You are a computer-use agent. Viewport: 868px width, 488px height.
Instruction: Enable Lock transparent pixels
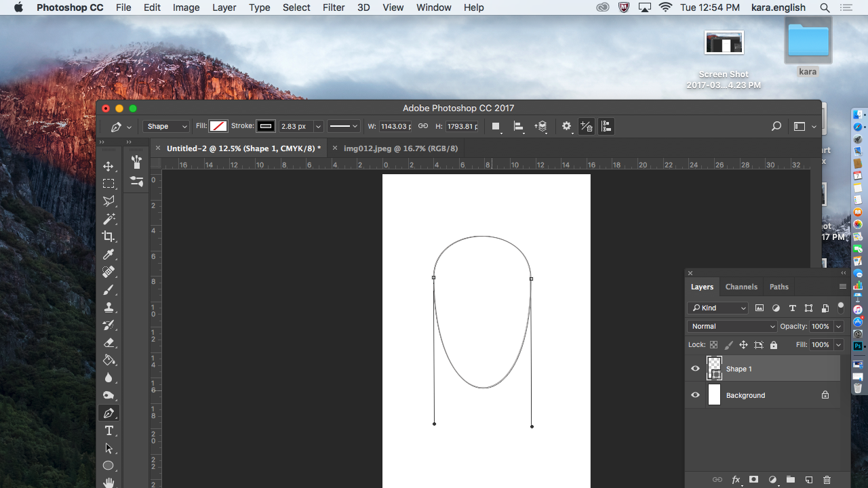pos(713,344)
